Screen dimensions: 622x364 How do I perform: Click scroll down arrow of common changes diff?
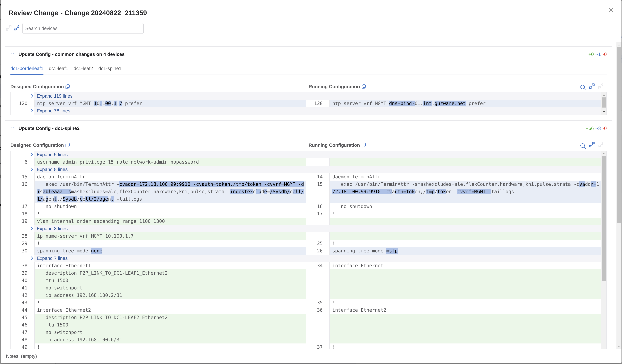click(x=604, y=112)
